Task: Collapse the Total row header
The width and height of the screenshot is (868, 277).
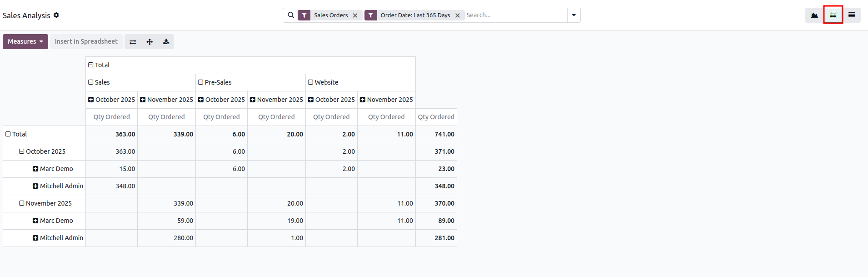Action: click(x=8, y=134)
